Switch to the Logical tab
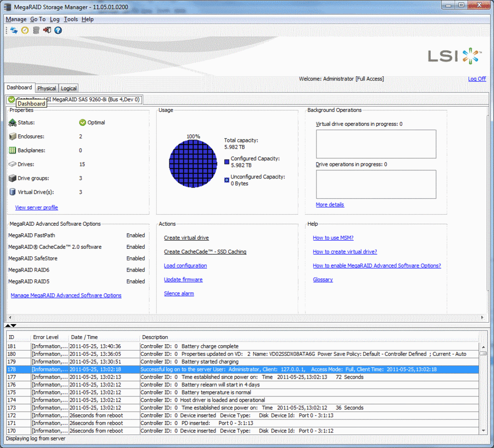494x448 pixels. 69,88
